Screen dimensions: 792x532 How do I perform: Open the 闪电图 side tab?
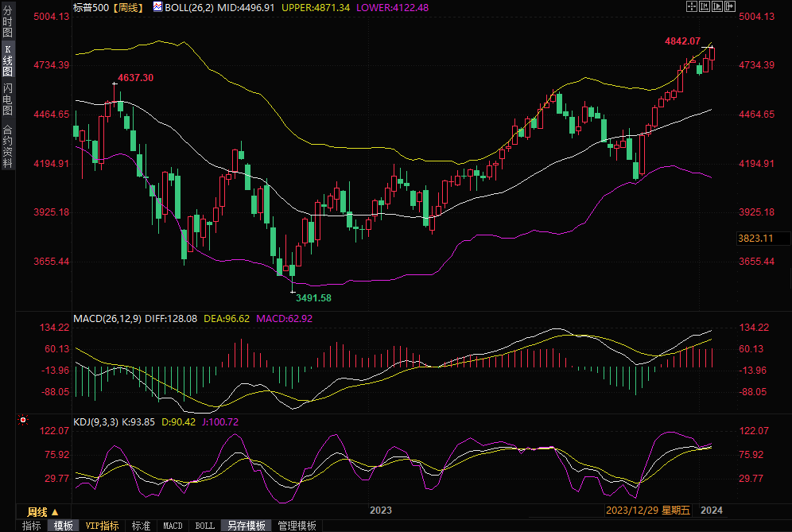point(7,98)
